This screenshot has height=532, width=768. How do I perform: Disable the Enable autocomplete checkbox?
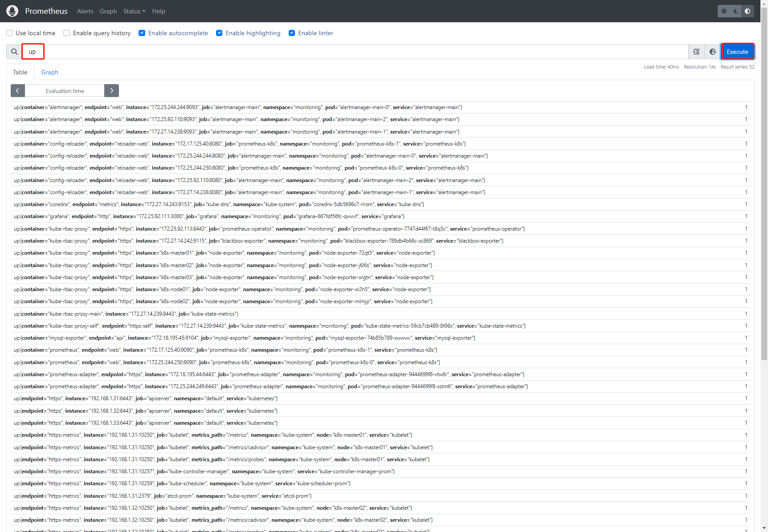click(x=142, y=33)
